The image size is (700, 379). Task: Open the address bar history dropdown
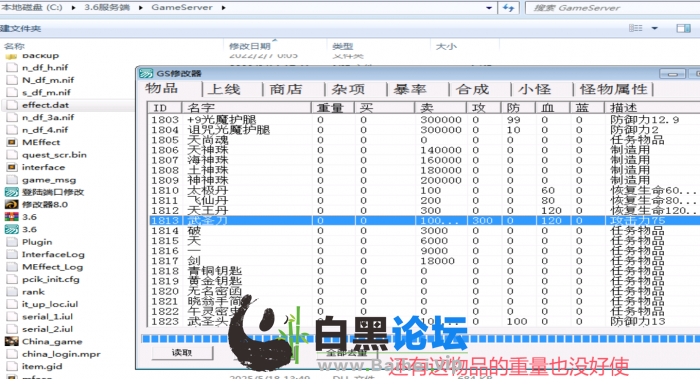(x=489, y=8)
